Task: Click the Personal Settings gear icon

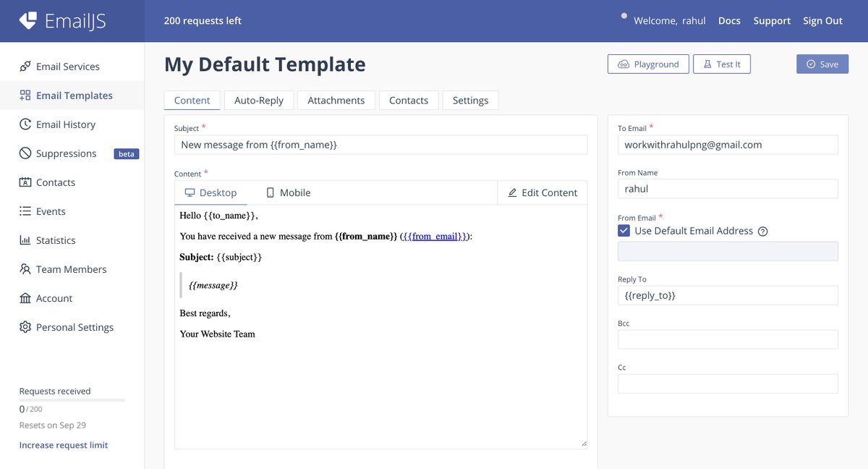Action: click(25, 327)
